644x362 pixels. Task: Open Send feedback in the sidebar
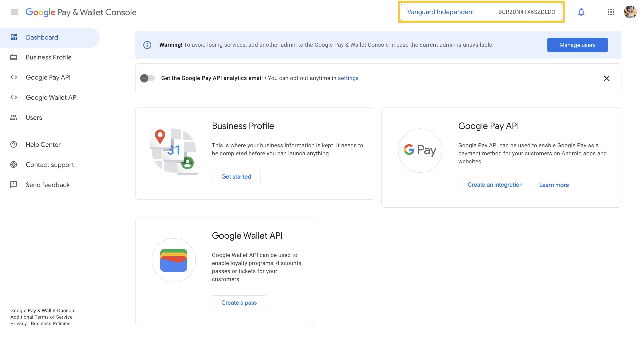click(x=47, y=185)
